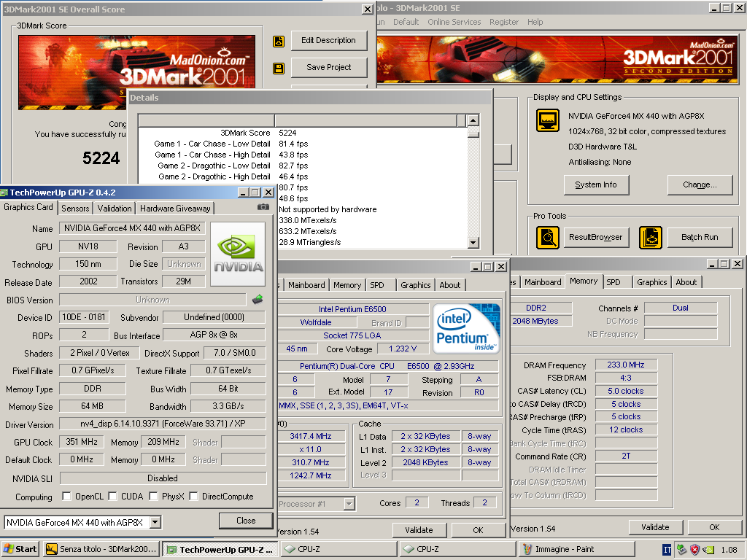
Task: Open the GPU selection dropdown in GPU-Z
Action: tap(155, 522)
